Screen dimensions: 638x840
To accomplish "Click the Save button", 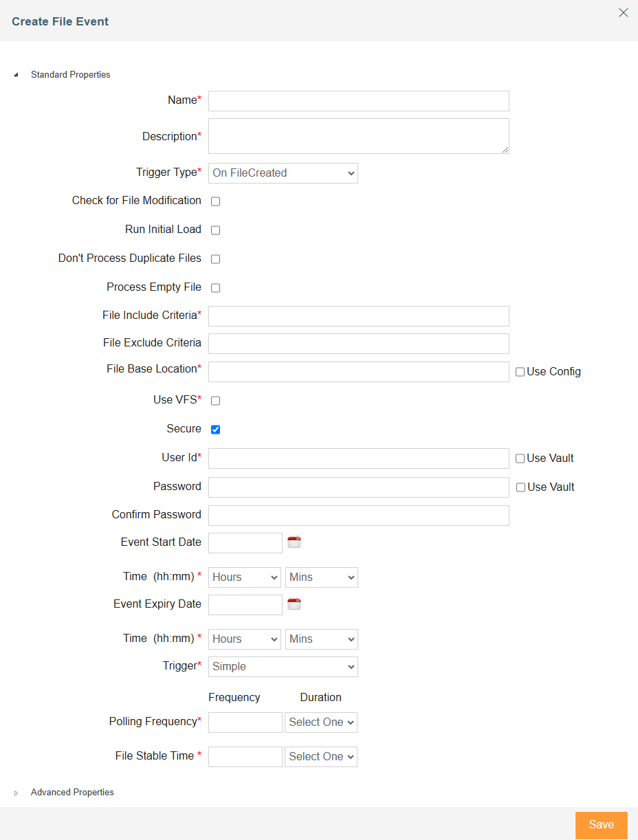I will 602,825.
